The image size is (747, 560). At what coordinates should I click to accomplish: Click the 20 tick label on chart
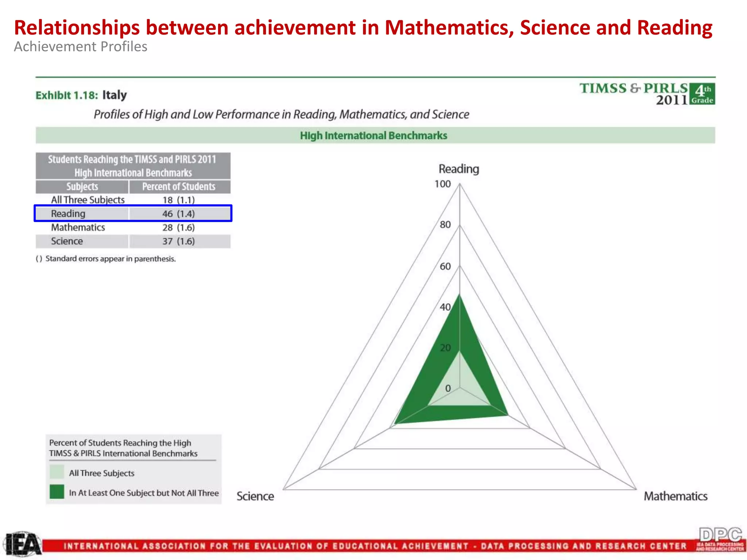pos(445,348)
